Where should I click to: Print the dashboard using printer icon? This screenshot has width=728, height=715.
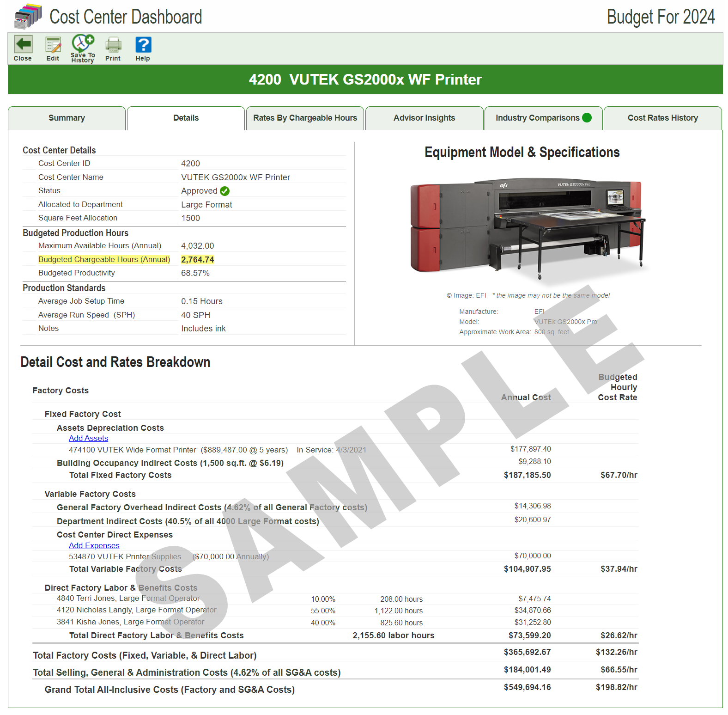113,45
